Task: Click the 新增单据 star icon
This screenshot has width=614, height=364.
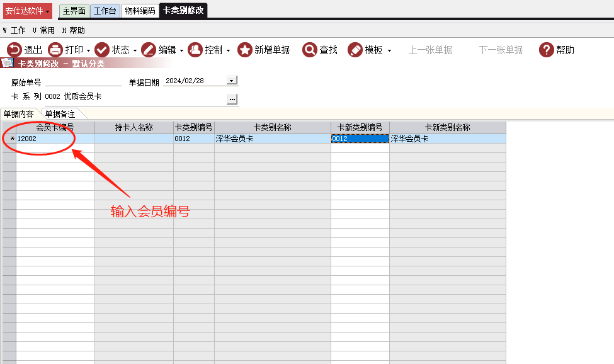Action: (x=245, y=50)
